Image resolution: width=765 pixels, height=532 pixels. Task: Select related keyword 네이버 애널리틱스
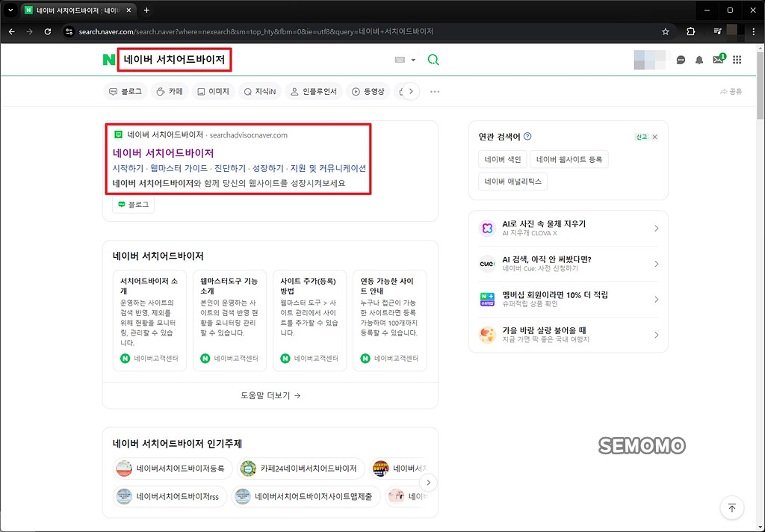click(x=512, y=181)
